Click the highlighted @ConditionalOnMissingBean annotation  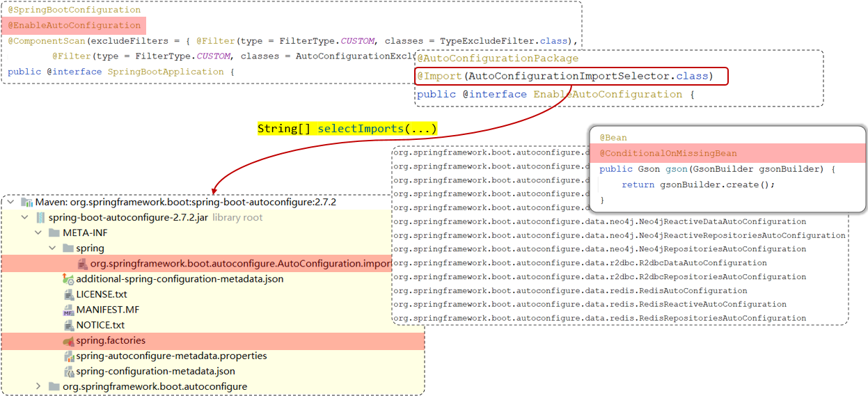tap(668, 153)
